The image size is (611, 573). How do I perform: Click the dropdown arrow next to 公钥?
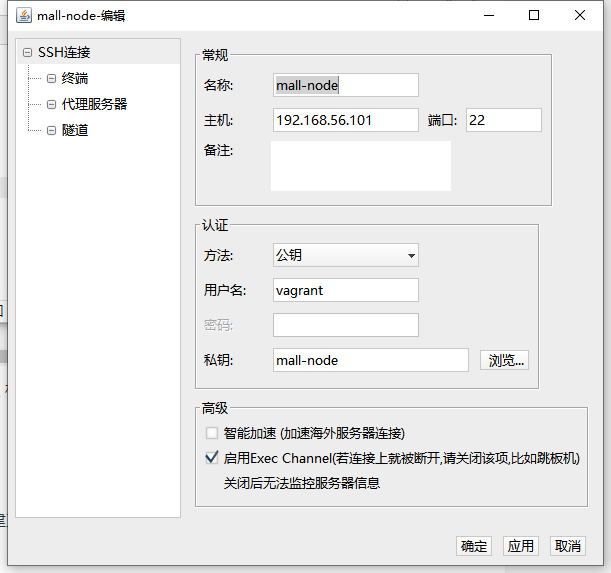point(411,256)
